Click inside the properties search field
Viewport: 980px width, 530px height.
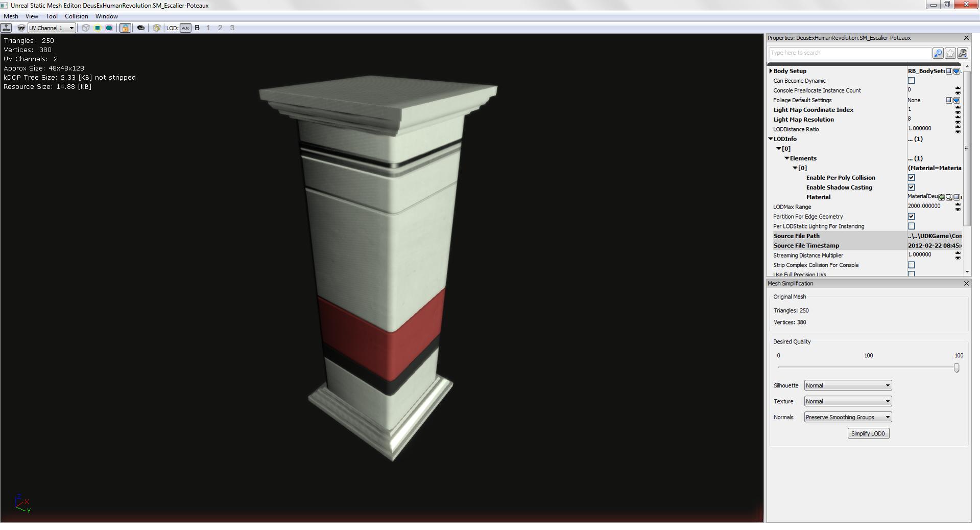[848, 53]
